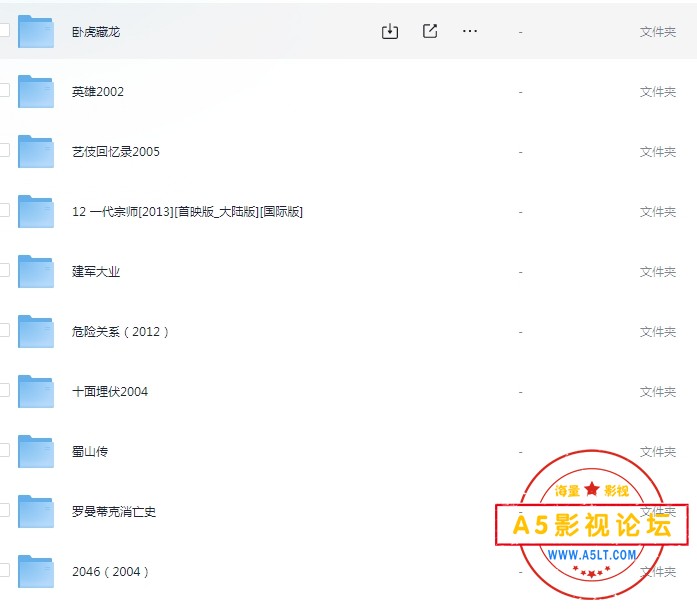Open folder icon of 英雄2002
Viewport: 697px width, 610px height.
coord(36,92)
